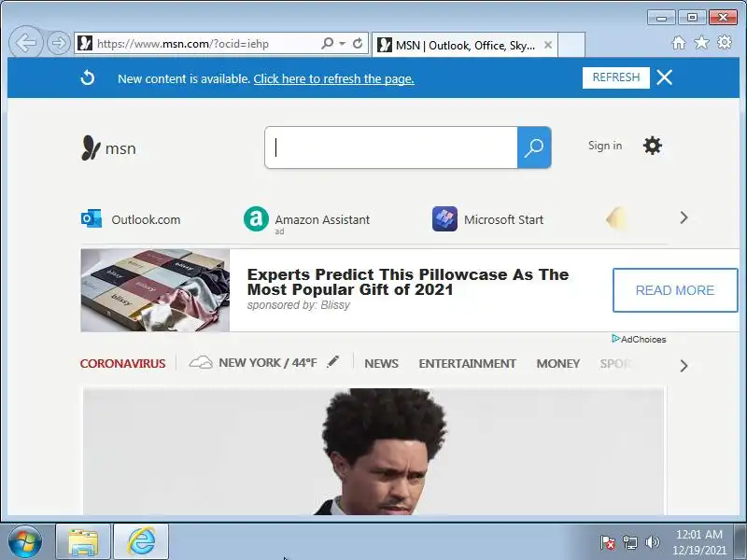
Task: Dismiss the new content banner with the X
Action: 664,77
